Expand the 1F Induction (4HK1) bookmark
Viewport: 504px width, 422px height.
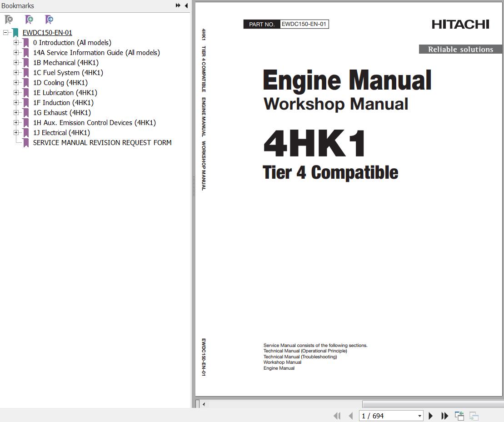(16, 102)
